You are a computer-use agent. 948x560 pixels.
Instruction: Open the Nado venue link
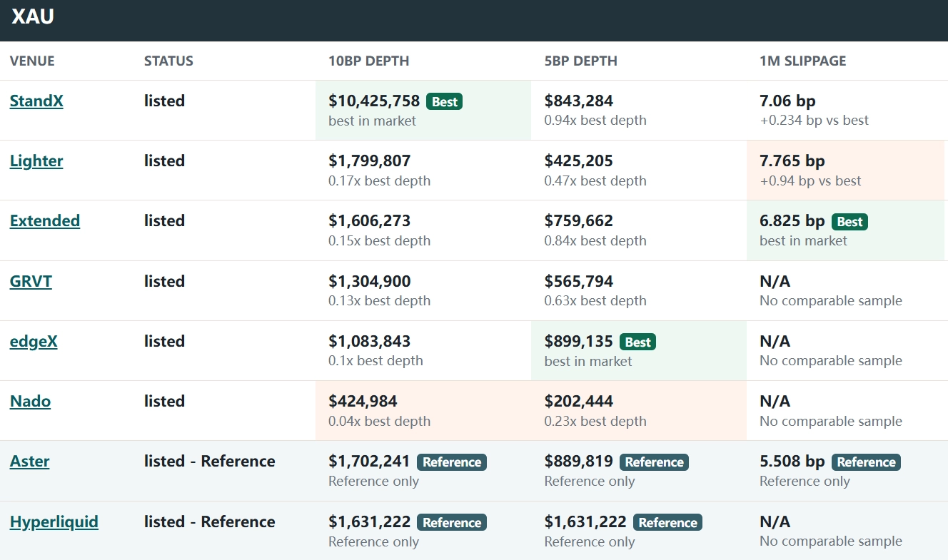[30, 402]
